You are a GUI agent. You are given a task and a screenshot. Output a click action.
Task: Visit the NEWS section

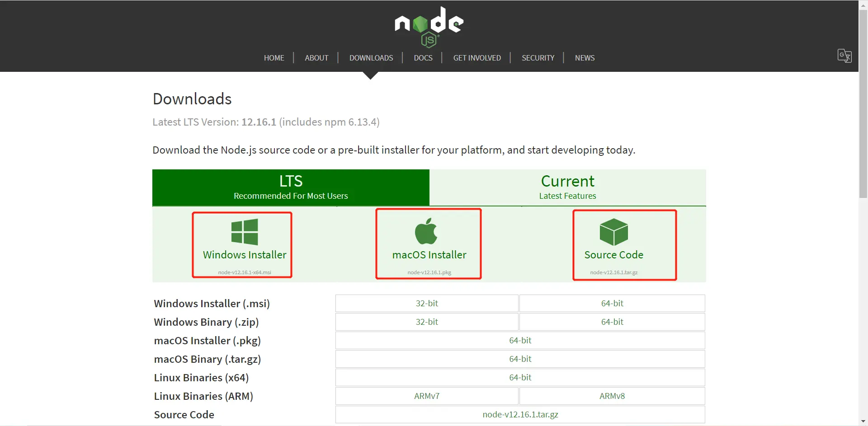tap(585, 58)
